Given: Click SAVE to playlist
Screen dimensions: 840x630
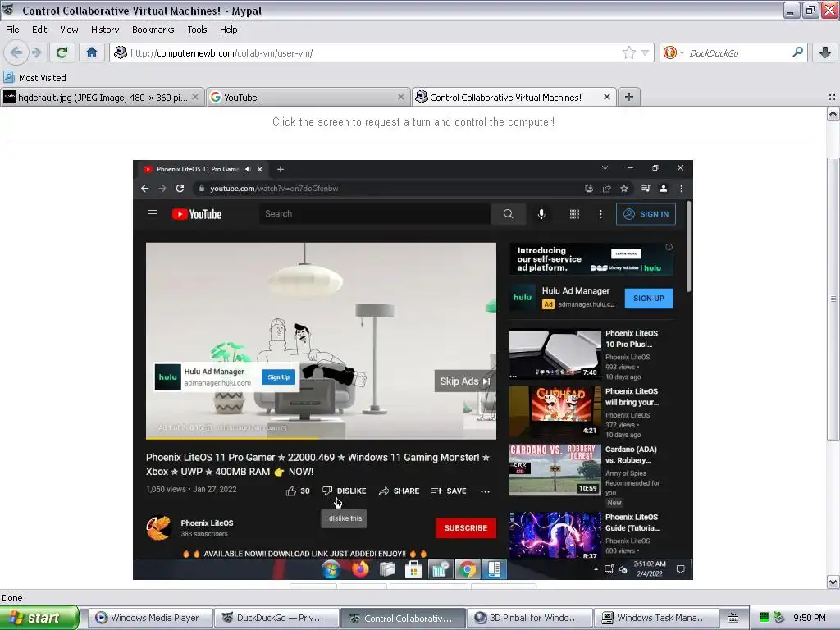Looking at the screenshot, I should click(449, 491).
